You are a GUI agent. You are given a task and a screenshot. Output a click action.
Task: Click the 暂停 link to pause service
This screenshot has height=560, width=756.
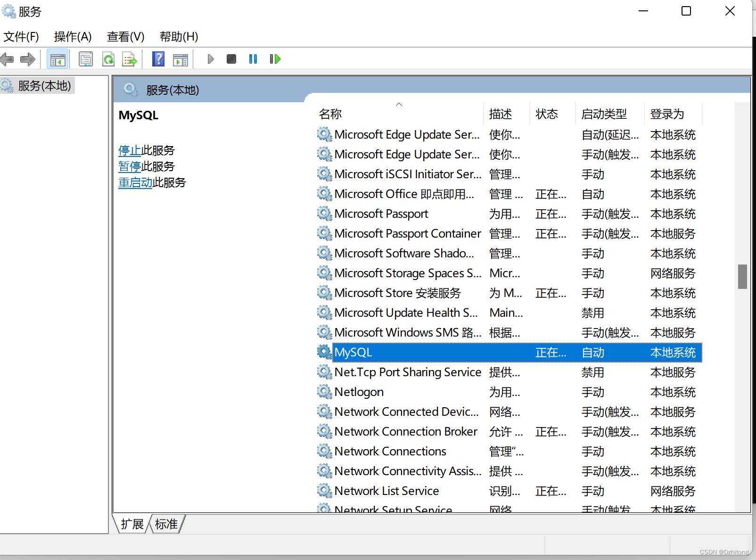pos(130,166)
